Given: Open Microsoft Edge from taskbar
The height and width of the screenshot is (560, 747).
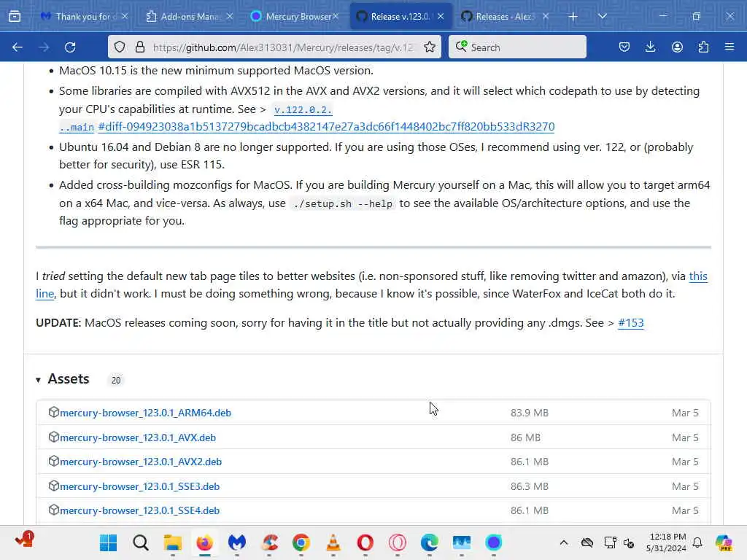Looking at the screenshot, I should click(429, 542).
